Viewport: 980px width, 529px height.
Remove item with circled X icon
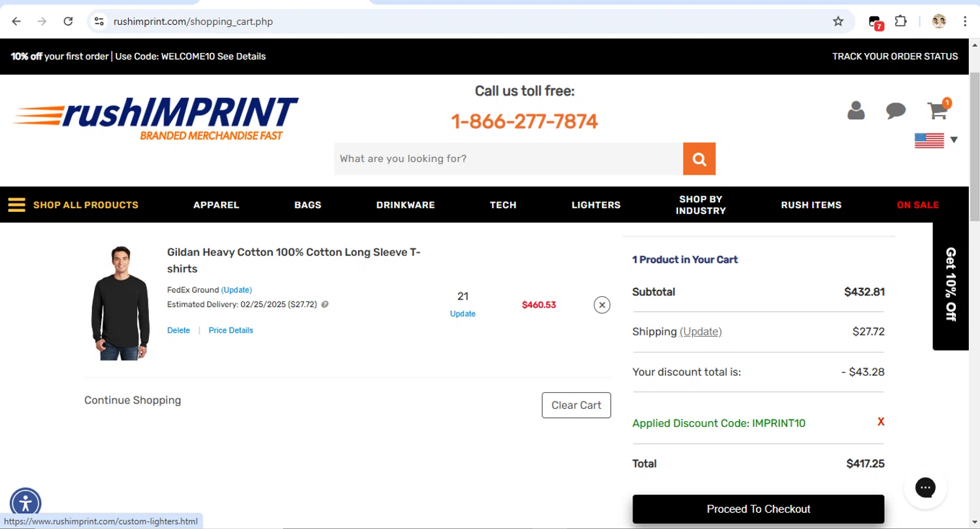[x=602, y=305]
